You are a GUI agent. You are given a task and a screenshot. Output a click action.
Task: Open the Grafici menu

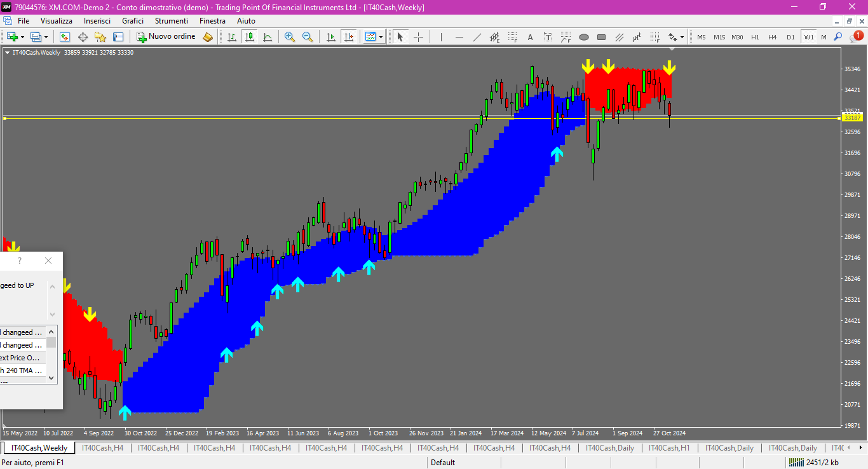click(133, 21)
